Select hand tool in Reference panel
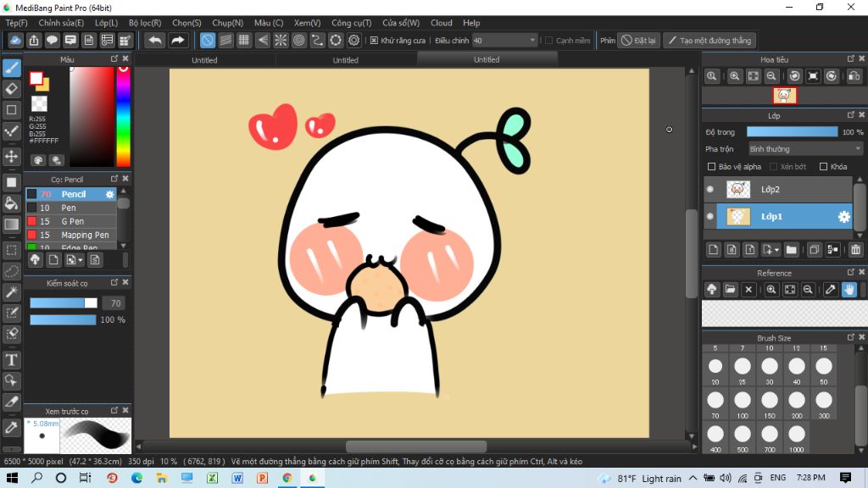Screen dimensions: 868x488 pyautogui.click(x=849, y=290)
